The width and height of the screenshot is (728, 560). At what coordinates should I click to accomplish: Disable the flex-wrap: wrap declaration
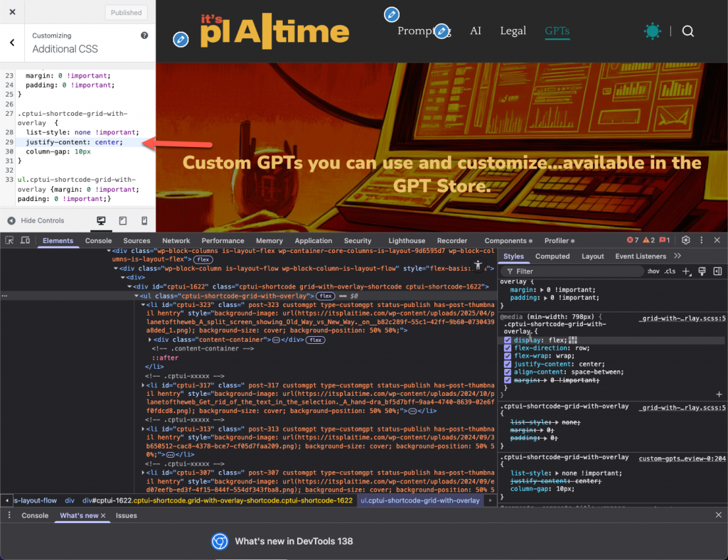coord(508,356)
